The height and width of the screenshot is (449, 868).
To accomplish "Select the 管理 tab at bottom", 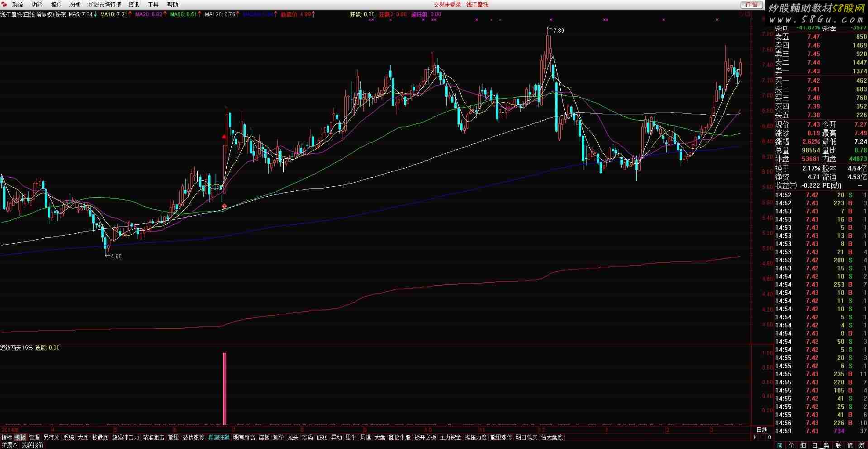I will tap(34, 437).
